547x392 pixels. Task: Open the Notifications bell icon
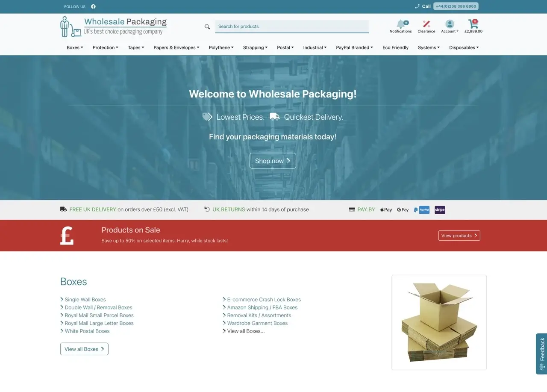[x=400, y=24]
